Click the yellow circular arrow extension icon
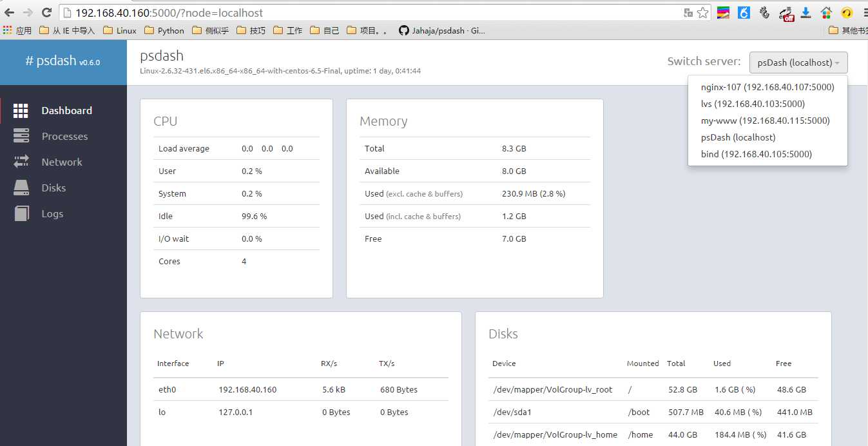Screen dimensions: 868x446 (847, 12)
